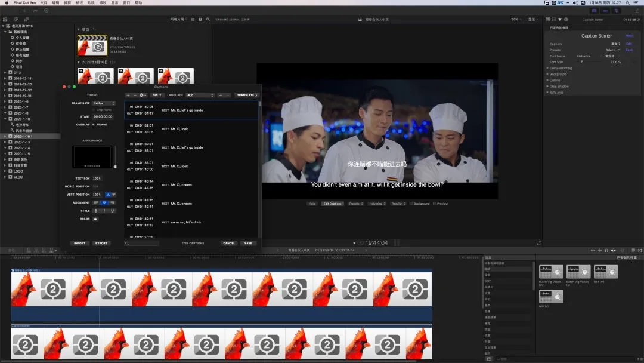Toggle underline style icon
This screenshot has width=644, height=363.
point(113,211)
